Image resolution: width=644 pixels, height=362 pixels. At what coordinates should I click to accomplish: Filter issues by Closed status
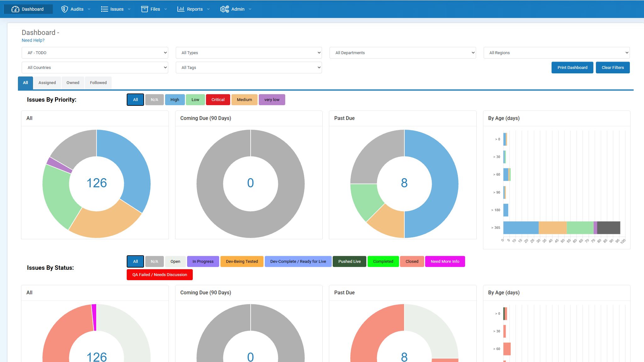click(x=412, y=262)
